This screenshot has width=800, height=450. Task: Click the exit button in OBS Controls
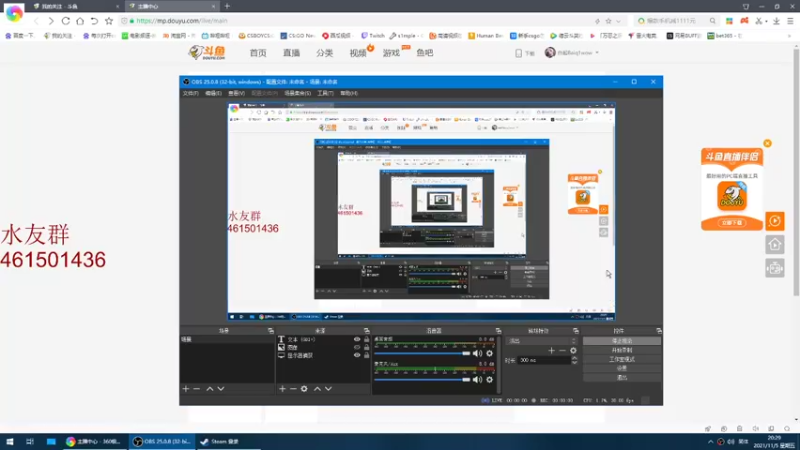[x=621, y=377]
